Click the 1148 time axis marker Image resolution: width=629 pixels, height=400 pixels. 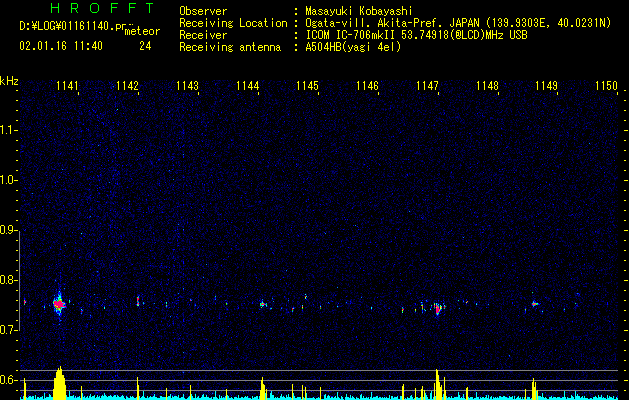(x=487, y=85)
